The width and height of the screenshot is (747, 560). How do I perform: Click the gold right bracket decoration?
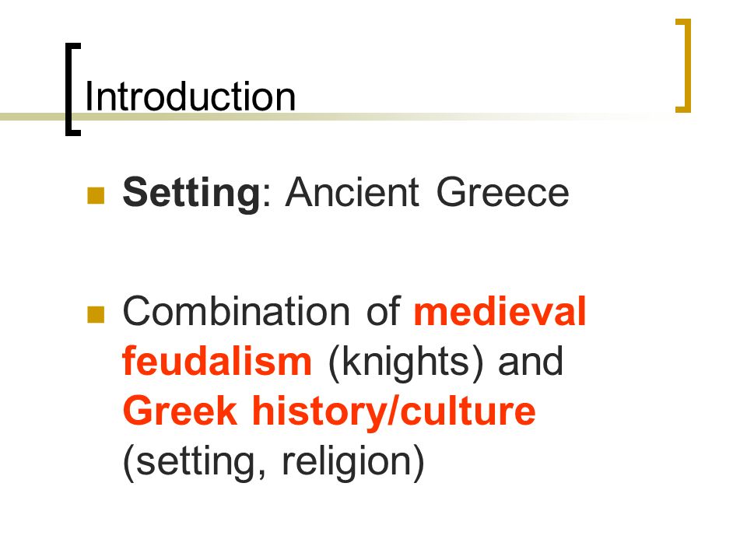tap(683, 65)
